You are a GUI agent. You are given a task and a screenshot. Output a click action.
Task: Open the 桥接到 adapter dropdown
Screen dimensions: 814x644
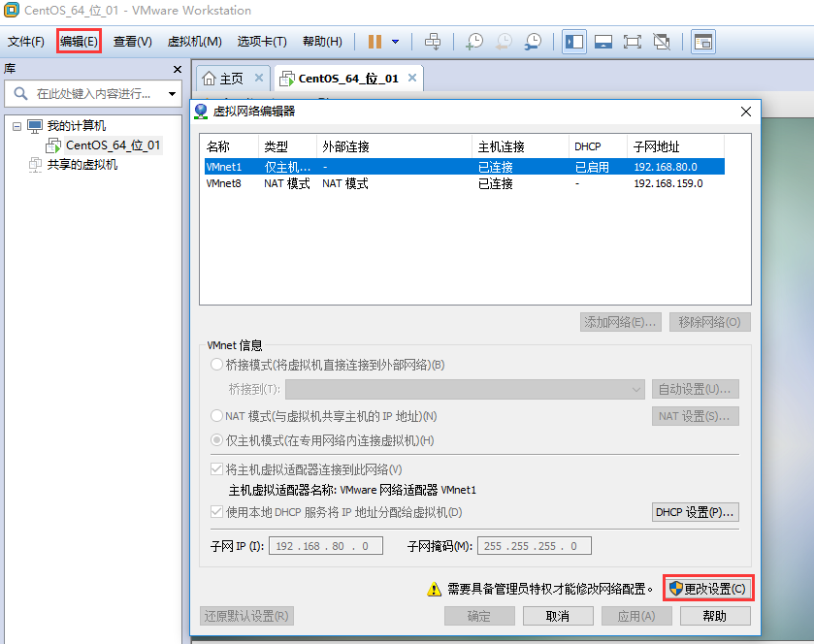(465, 389)
